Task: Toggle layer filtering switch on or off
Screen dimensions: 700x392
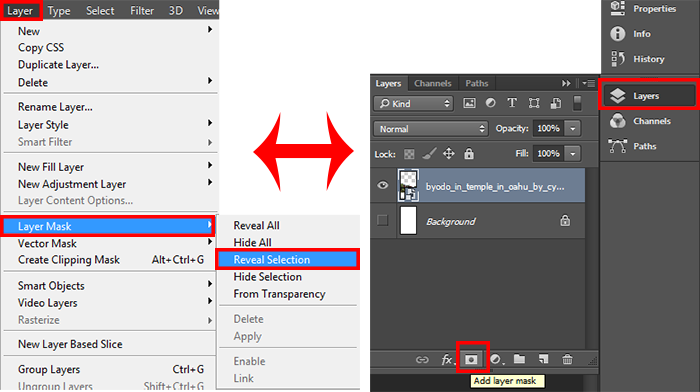Action: [x=577, y=103]
